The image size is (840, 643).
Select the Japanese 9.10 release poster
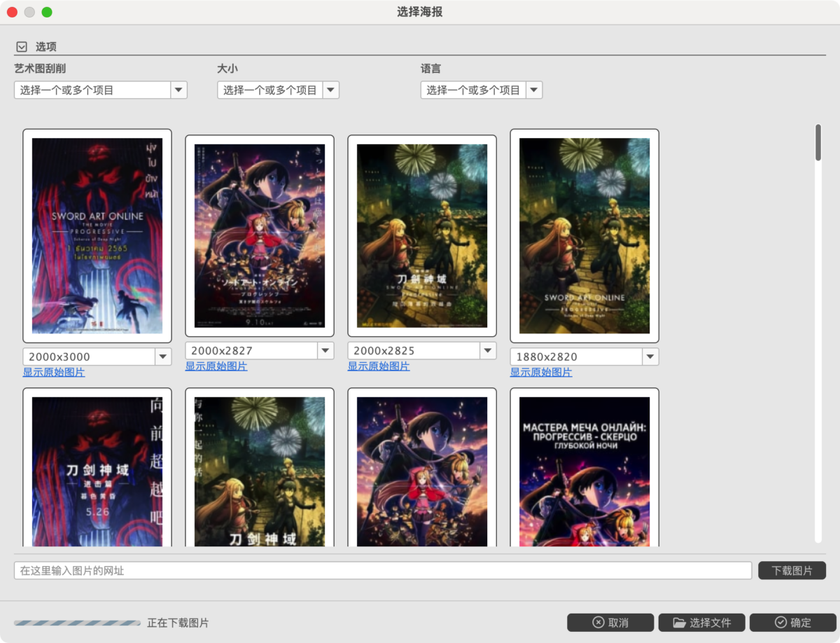point(260,236)
